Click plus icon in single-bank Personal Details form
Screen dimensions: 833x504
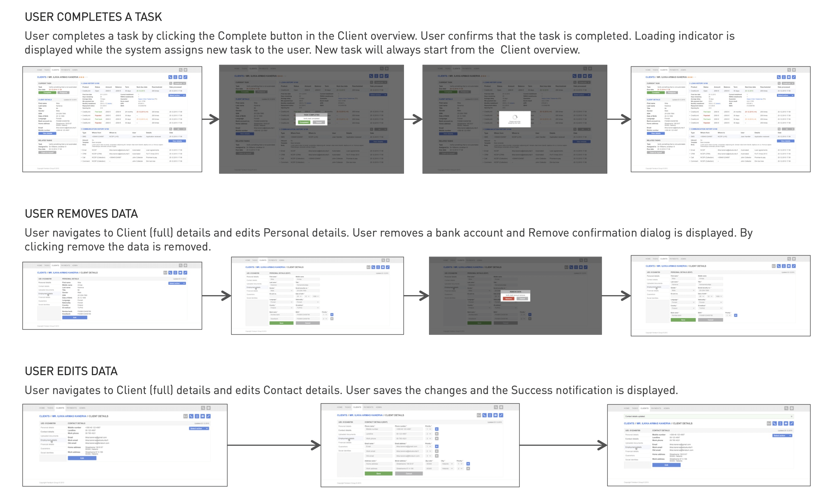point(736,315)
